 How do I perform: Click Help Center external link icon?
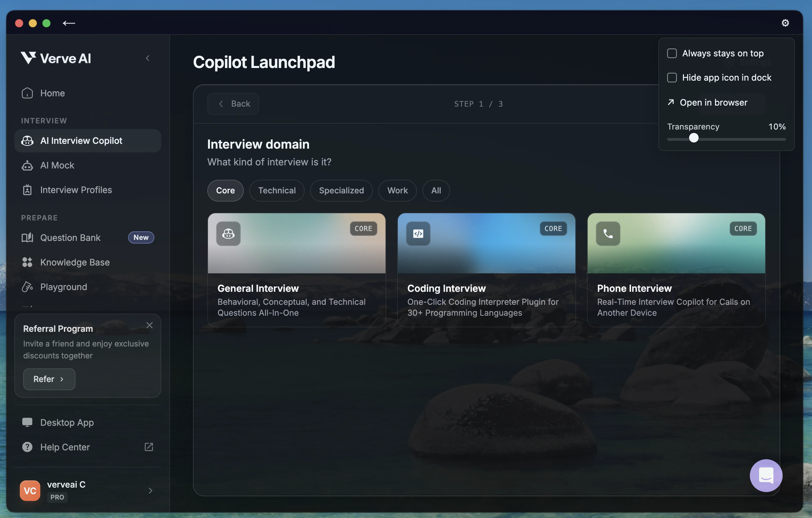(149, 447)
